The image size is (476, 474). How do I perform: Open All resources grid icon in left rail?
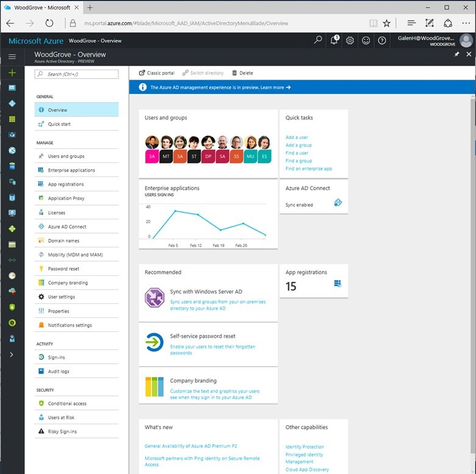[x=12, y=119]
